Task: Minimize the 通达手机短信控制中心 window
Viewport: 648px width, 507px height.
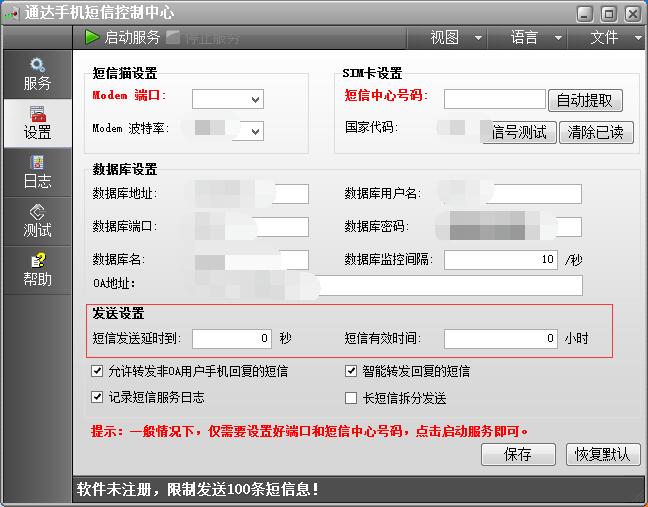Action: (585, 14)
